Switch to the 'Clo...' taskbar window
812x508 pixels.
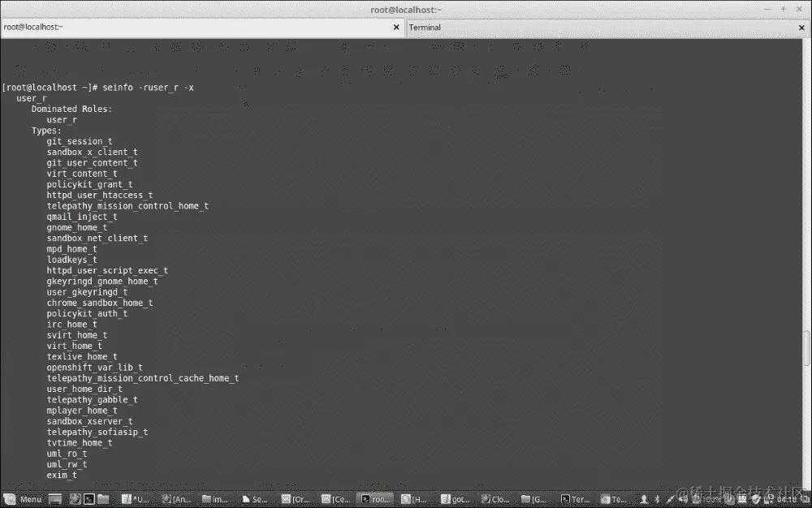[495, 499]
